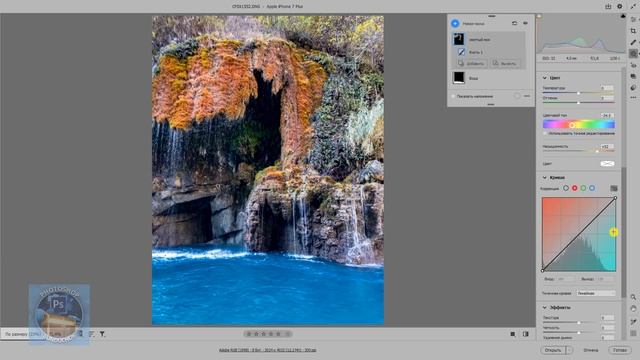
Task: Click the Hue rainbow color bar
Action: [x=579, y=124]
